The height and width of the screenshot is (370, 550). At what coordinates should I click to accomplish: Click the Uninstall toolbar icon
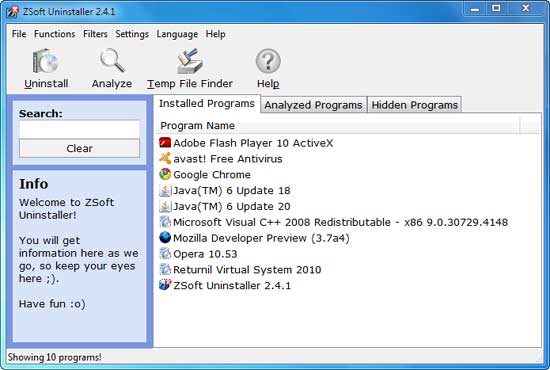pos(46,61)
